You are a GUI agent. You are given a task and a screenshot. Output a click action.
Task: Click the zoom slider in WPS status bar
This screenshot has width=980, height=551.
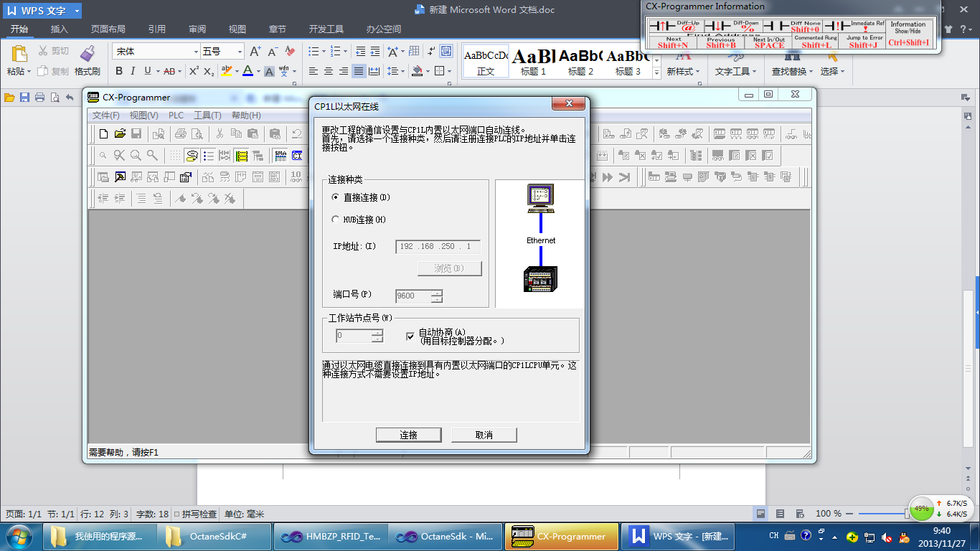[907, 514]
